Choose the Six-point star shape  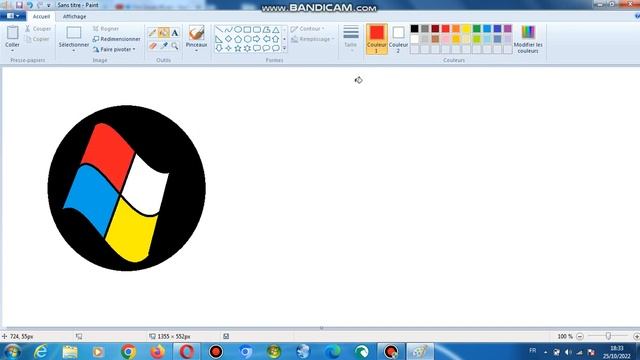[x=247, y=48]
